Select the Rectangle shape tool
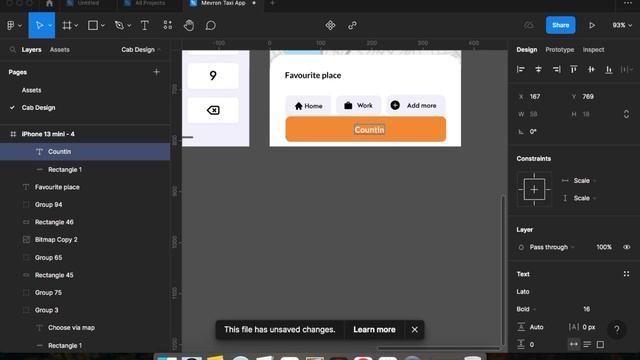The width and height of the screenshot is (640, 360). [x=93, y=25]
